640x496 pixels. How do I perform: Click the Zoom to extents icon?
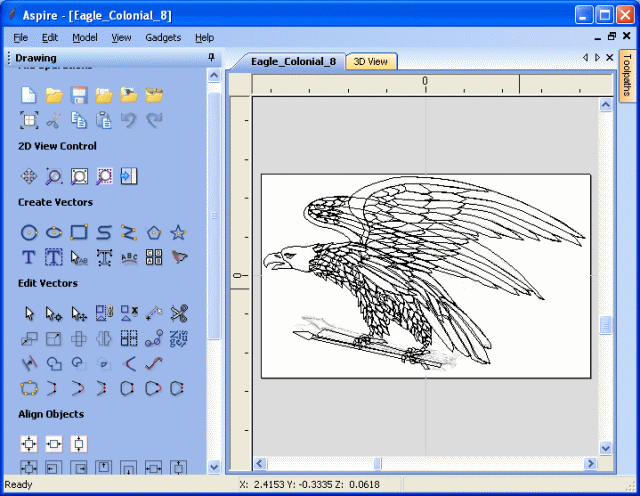point(79,176)
